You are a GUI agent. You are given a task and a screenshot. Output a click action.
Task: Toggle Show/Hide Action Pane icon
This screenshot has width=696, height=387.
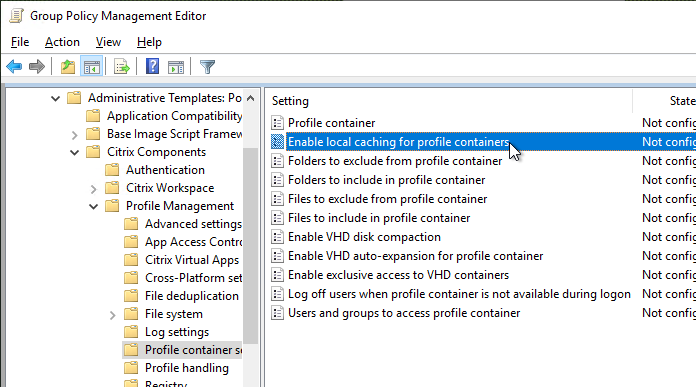click(176, 67)
